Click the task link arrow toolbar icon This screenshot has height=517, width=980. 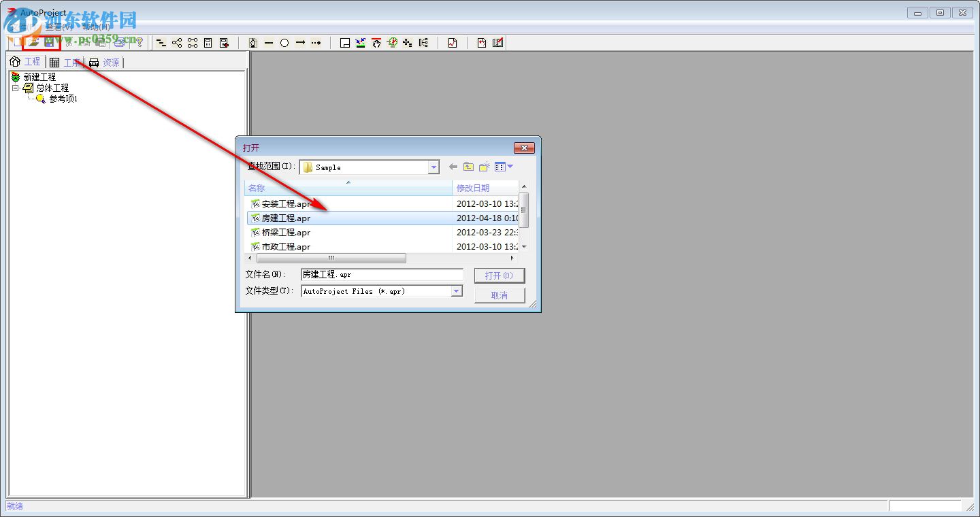point(299,43)
